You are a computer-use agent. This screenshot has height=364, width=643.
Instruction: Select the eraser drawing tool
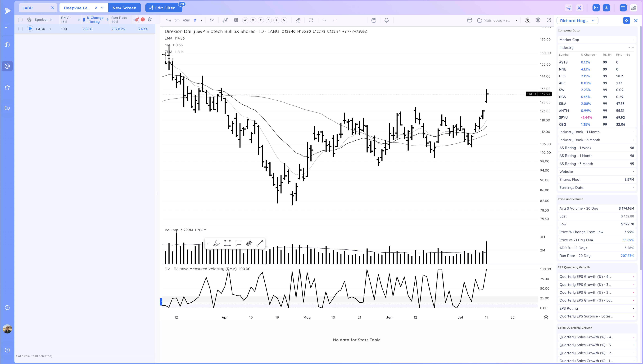(x=298, y=20)
